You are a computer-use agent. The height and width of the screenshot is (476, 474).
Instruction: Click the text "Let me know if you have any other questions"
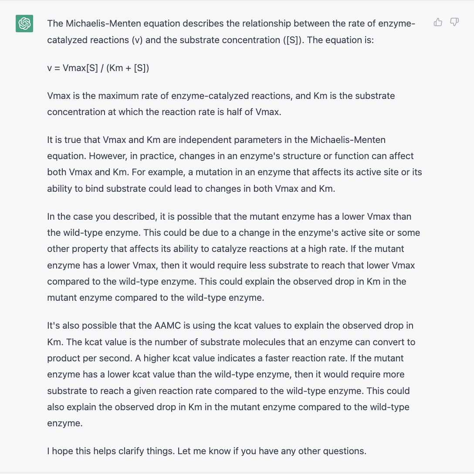pyautogui.click(x=272, y=451)
